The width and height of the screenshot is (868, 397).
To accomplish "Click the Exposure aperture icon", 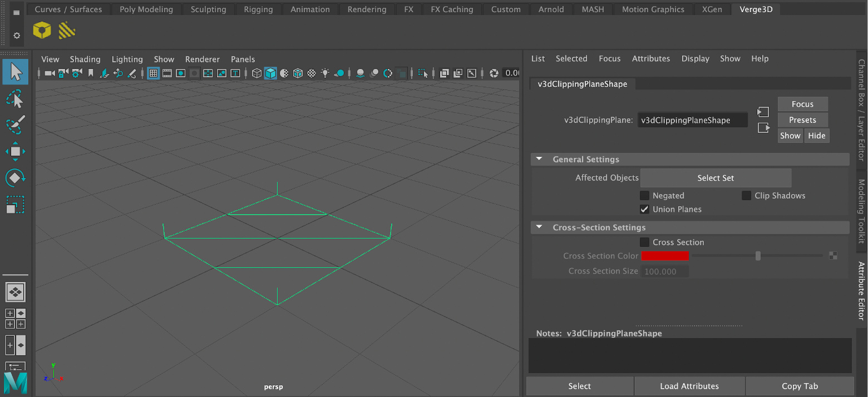I will click(x=494, y=73).
